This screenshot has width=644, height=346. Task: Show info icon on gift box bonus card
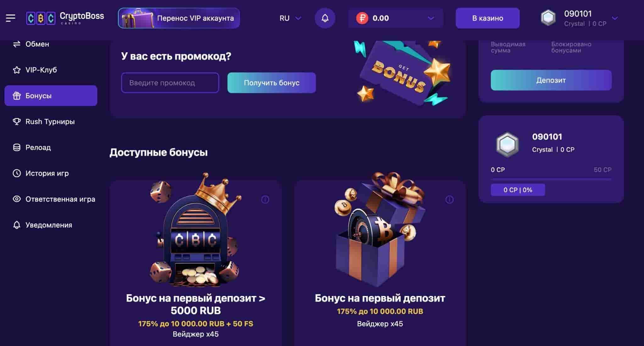(x=449, y=200)
